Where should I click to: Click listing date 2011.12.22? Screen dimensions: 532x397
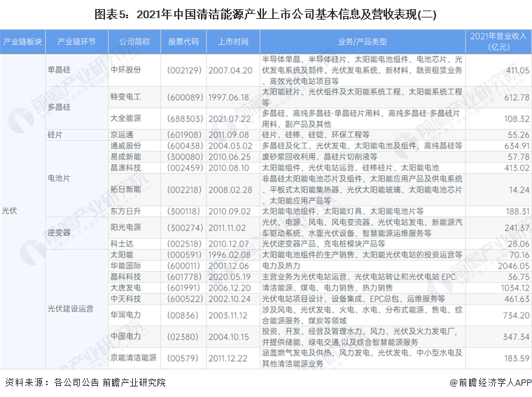228,358
